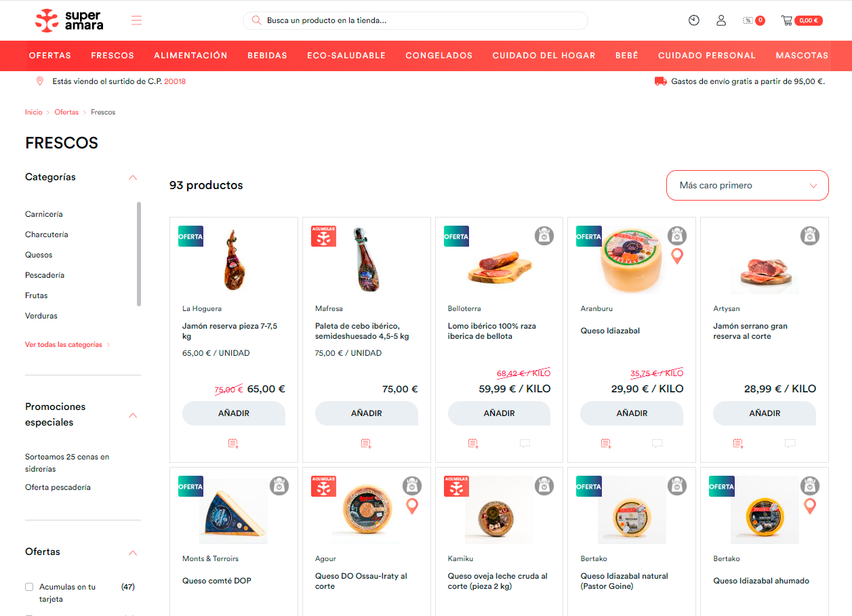Image resolution: width=852 pixels, height=616 pixels.
Task: Open the comment bubble on Lomo ibérico
Action: tap(525, 443)
